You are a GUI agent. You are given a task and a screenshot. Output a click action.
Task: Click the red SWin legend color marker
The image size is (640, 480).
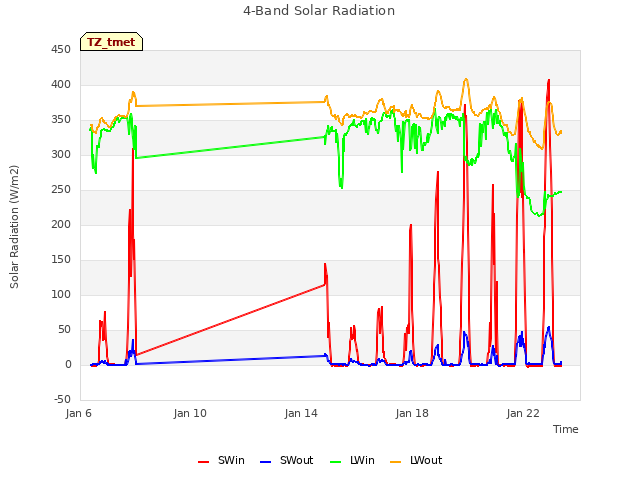coord(203,462)
